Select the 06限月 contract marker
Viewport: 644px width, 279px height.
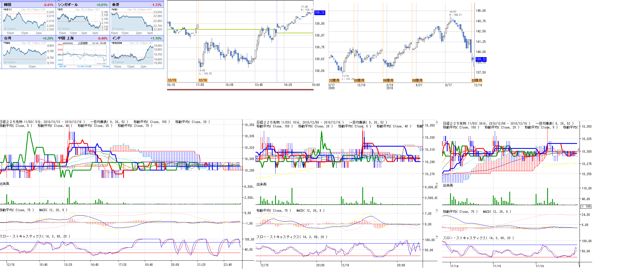388,80
